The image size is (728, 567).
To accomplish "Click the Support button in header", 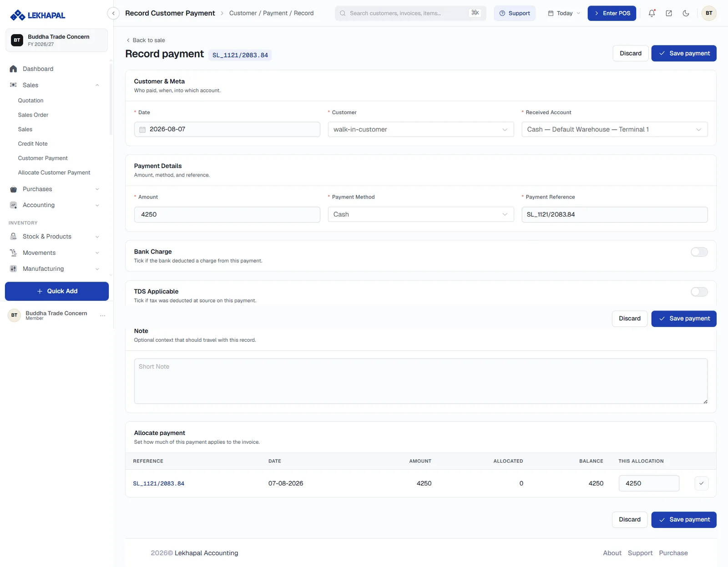I will point(515,13).
